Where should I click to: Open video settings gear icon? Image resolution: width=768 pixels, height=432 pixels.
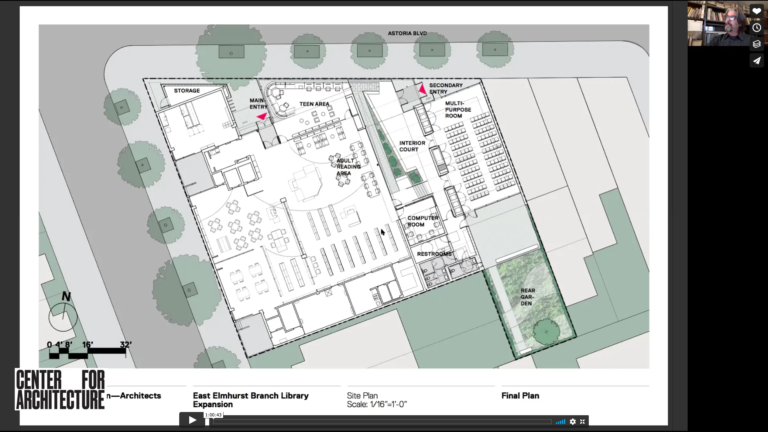click(x=573, y=421)
